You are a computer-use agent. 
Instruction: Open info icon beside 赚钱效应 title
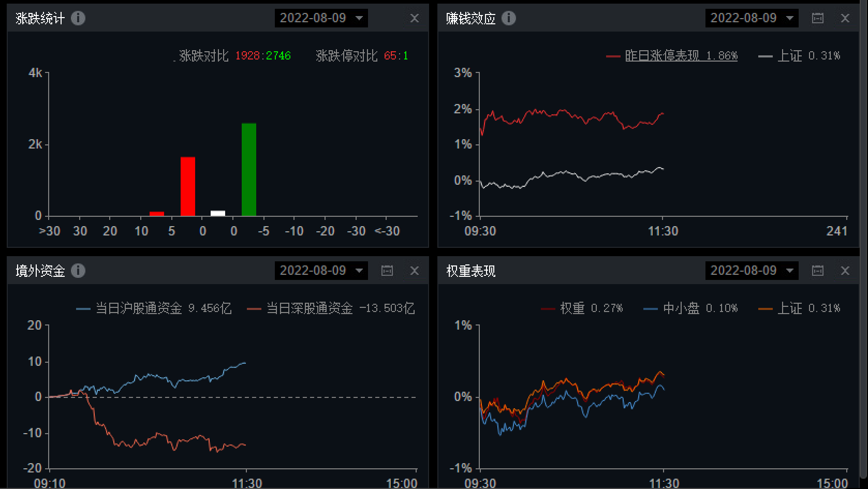(509, 18)
